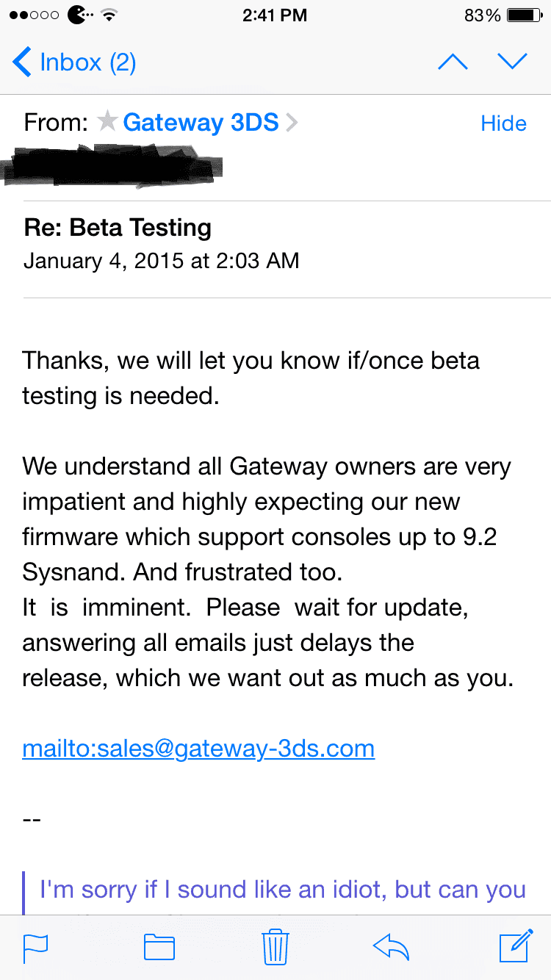Compose a new message with pencil icon

516,946
